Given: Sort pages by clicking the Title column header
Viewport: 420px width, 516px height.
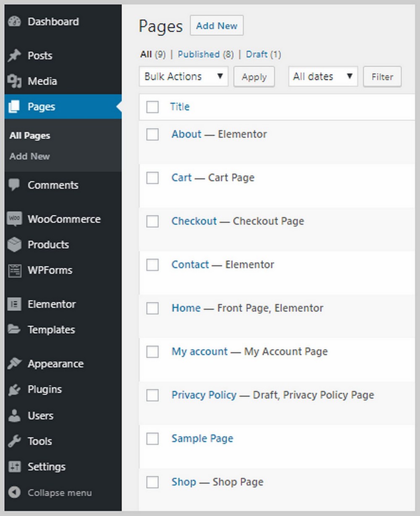Looking at the screenshot, I should [180, 107].
